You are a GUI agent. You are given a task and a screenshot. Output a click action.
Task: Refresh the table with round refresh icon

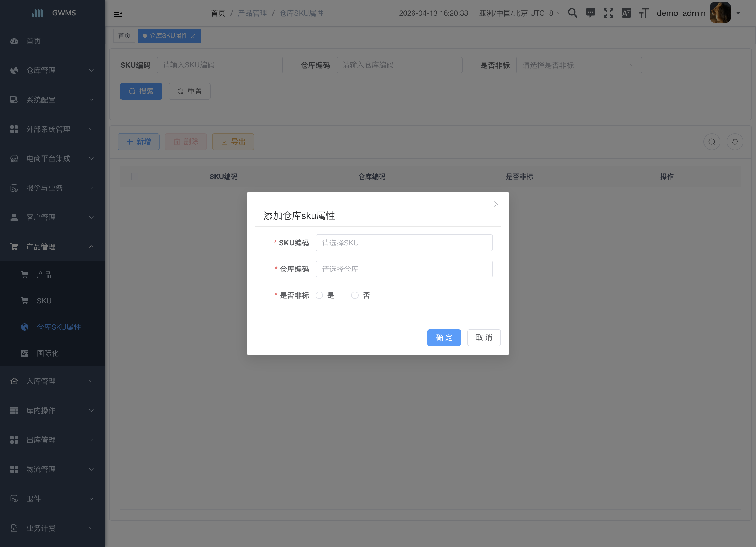tap(735, 142)
